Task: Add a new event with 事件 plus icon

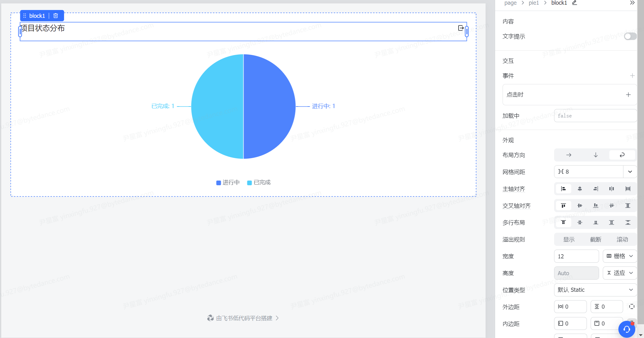Action: tap(632, 76)
